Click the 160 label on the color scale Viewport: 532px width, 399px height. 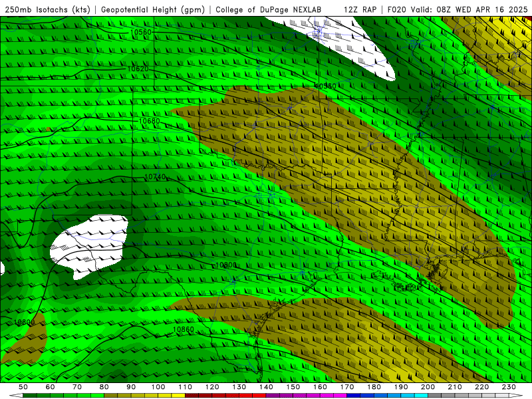coord(320,387)
